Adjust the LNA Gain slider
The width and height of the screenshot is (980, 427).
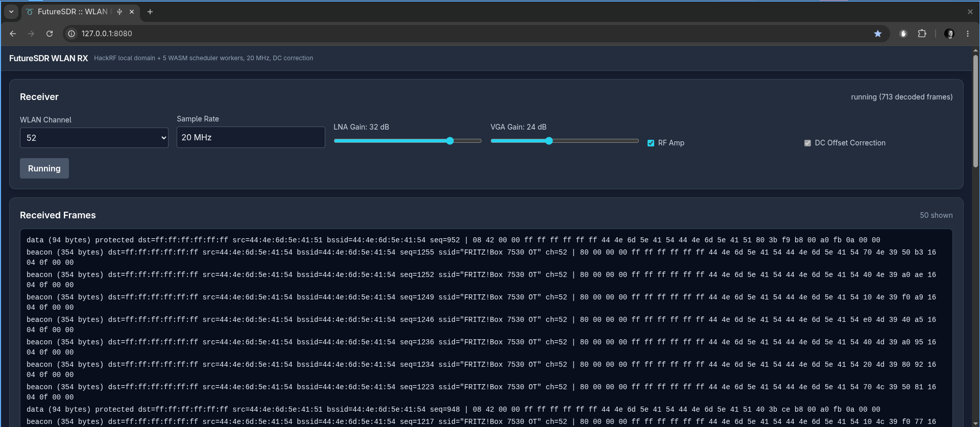pyautogui.click(x=408, y=141)
